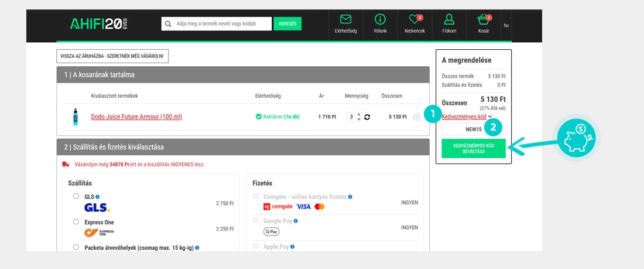The image size is (644, 269).
Task: Click the G Pay badge
Action: coord(272,232)
